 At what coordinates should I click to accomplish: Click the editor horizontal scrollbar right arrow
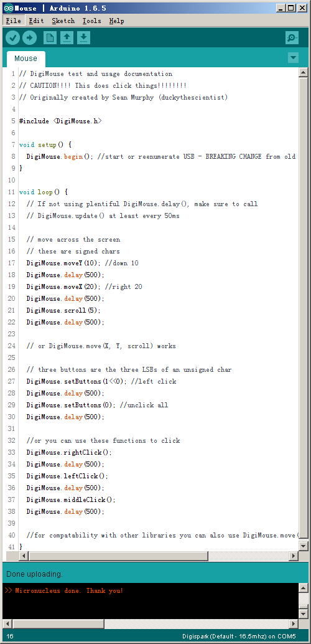coord(294,556)
